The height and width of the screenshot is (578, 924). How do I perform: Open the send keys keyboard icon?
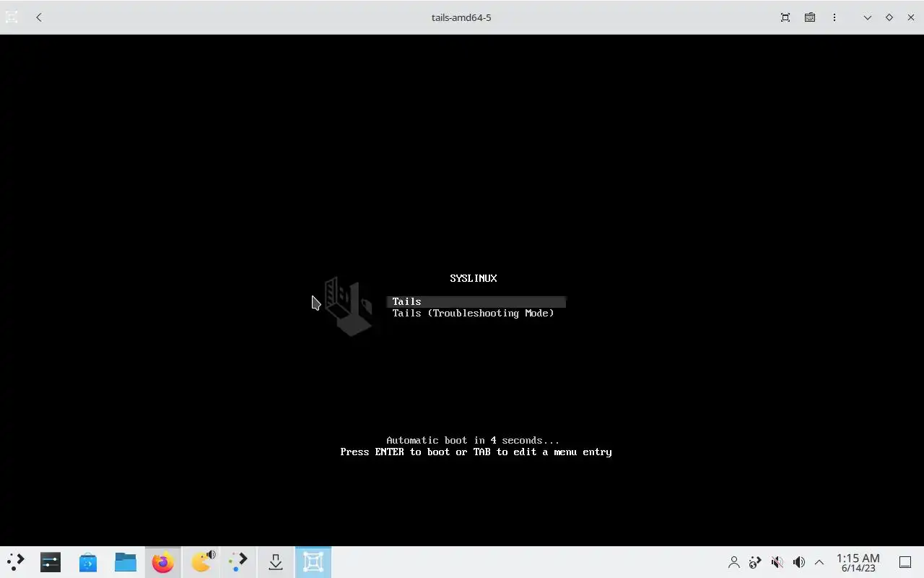[x=810, y=17]
